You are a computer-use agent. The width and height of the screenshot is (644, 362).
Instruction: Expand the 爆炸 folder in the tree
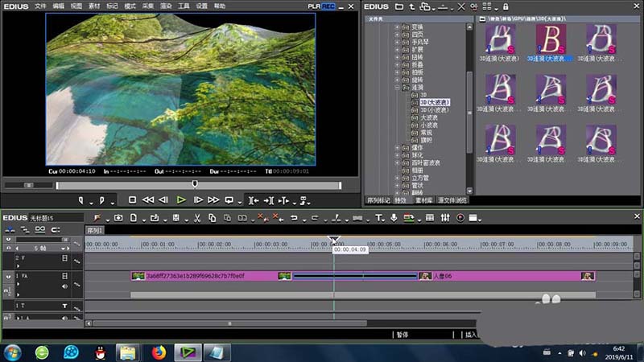397,148
